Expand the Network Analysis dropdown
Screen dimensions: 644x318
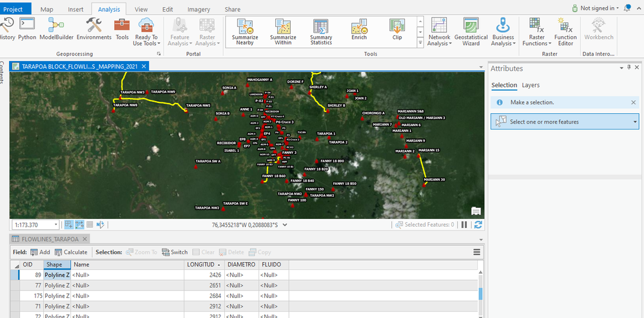click(439, 40)
